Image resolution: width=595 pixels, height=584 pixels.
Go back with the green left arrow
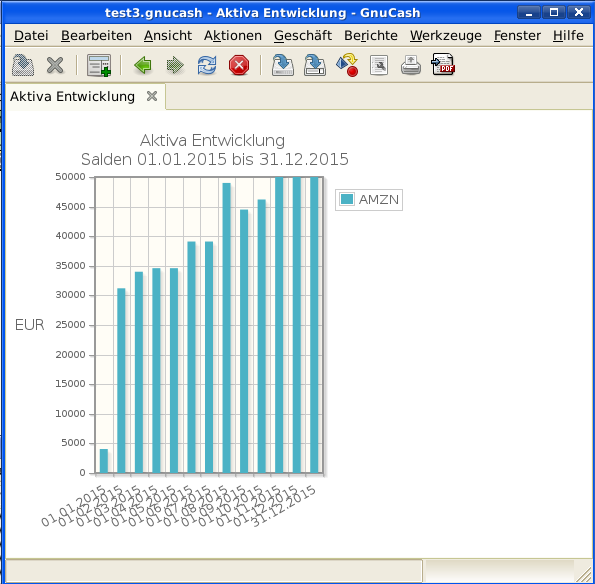click(143, 65)
